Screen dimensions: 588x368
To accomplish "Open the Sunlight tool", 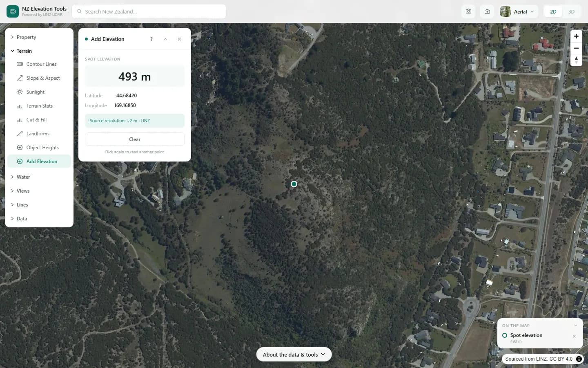I will point(39,92).
